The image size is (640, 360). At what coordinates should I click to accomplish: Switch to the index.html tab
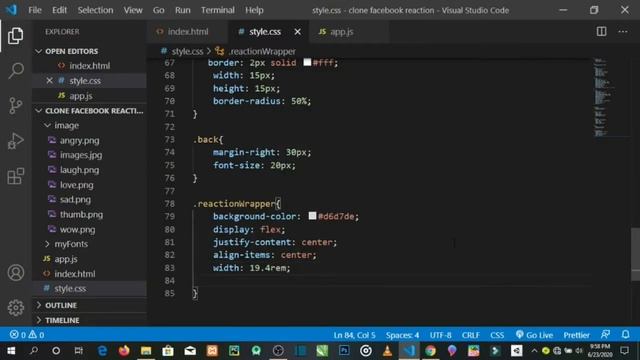coord(187,31)
